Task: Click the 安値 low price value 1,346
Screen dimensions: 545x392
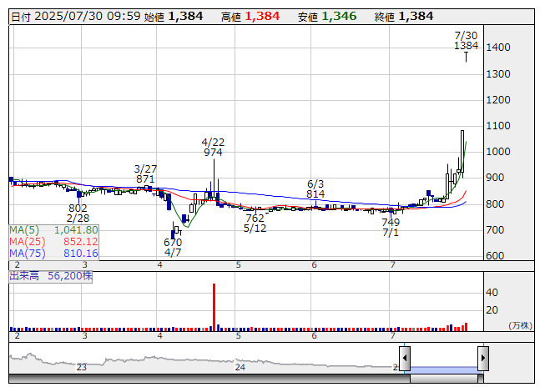Action: pos(341,16)
